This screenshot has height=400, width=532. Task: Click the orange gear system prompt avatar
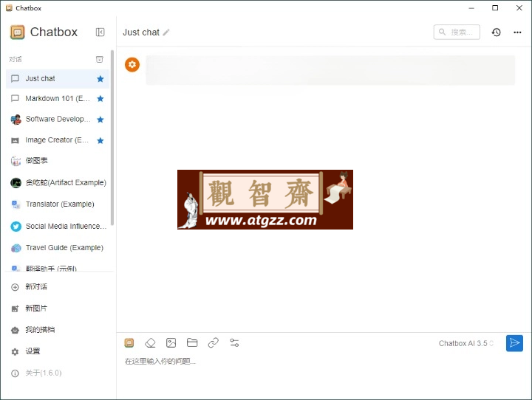[x=132, y=64]
